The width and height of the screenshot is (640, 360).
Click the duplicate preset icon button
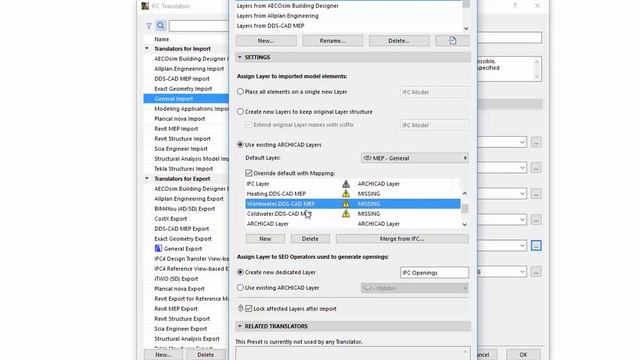[452, 41]
